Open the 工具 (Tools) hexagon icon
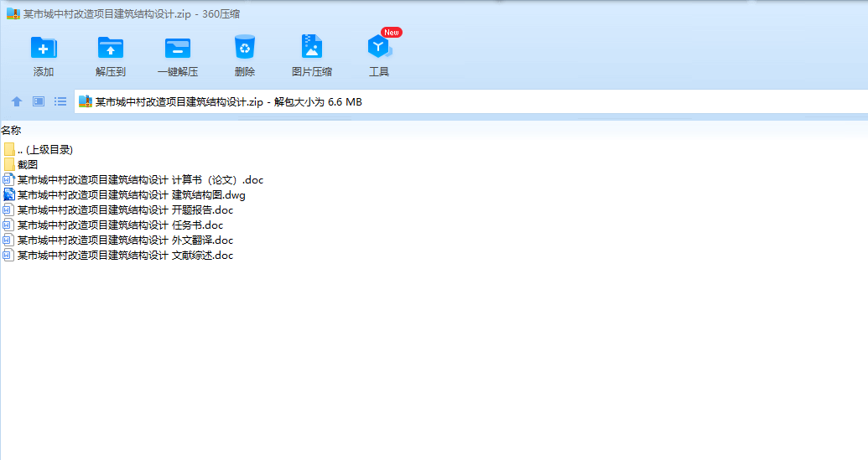This screenshot has height=460, width=868. pos(378,47)
